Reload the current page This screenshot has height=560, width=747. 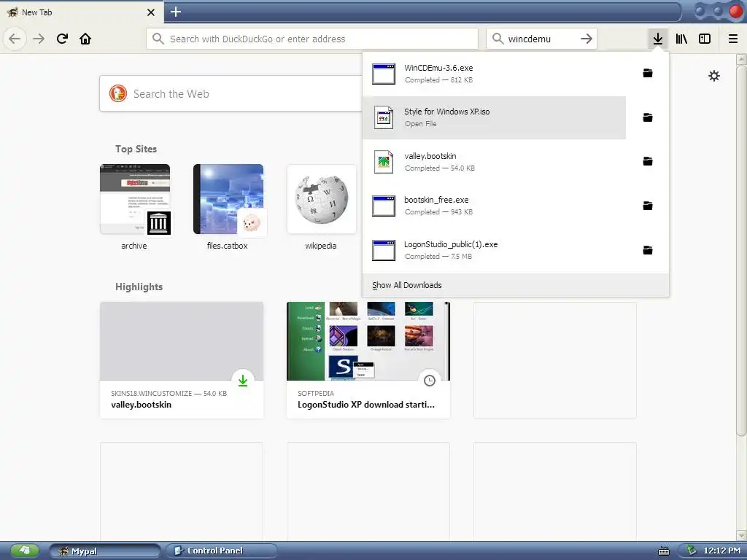pos(62,39)
